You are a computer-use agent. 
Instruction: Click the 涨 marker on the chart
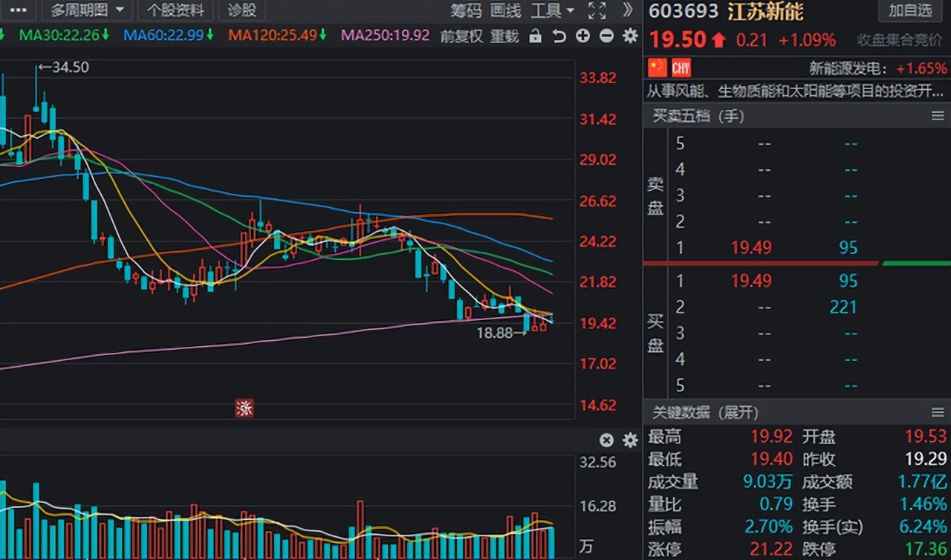click(x=244, y=408)
